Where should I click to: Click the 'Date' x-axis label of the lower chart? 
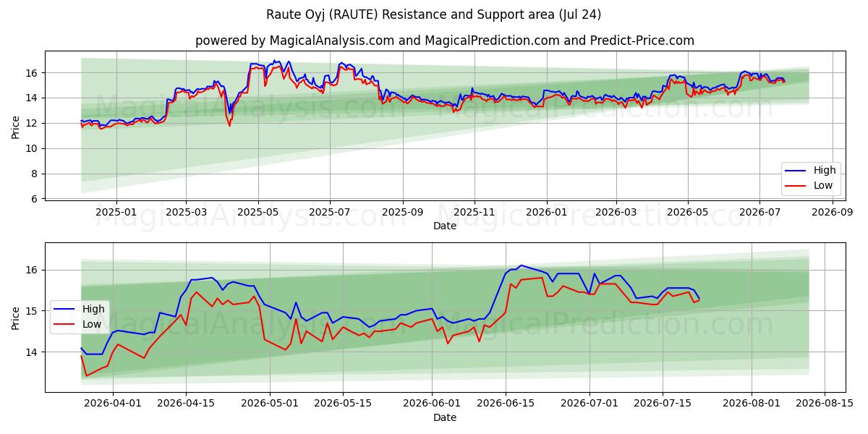pos(445,418)
